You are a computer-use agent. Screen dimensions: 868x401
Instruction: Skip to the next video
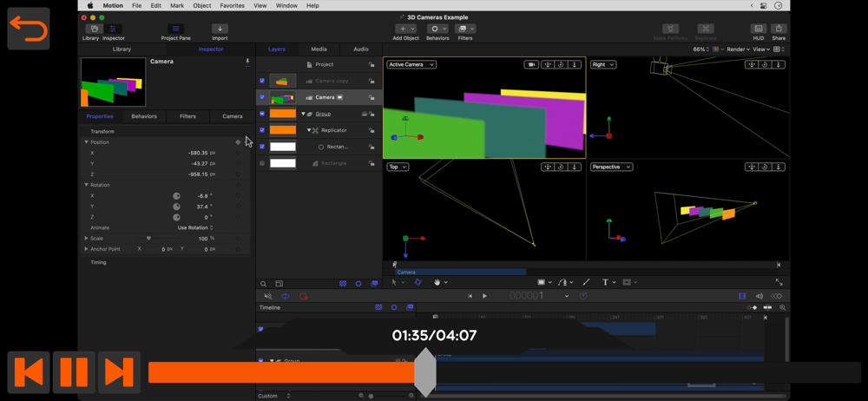[119, 371]
